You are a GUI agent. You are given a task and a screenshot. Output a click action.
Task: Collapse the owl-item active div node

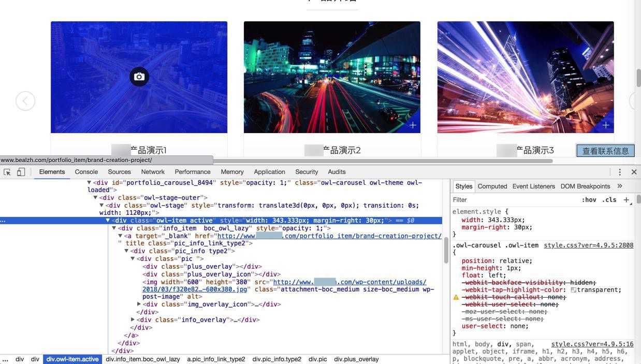coord(108,221)
